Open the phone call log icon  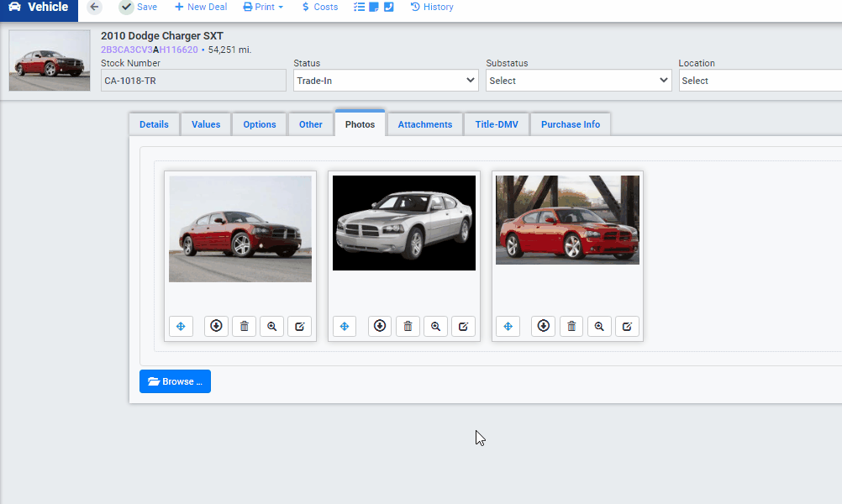tap(389, 7)
